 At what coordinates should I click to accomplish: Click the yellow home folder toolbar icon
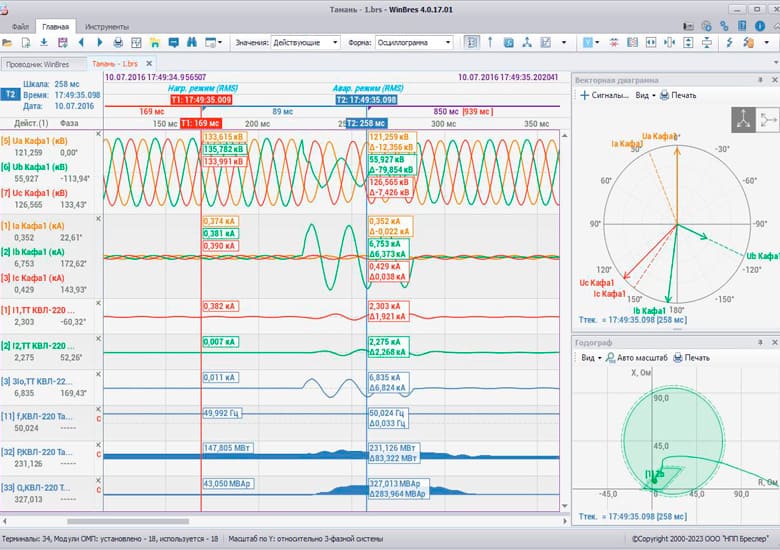[155, 43]
